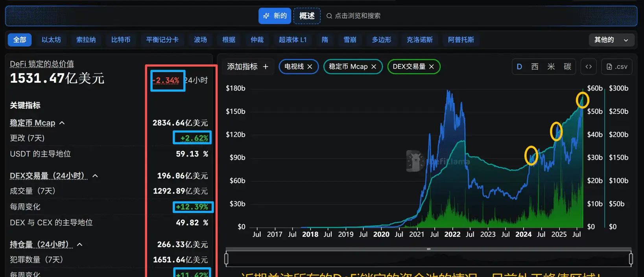Image resolution: width=644 pixels, height=277 pixels.
Task: Select the D daily interval
Action: [519, 67]
